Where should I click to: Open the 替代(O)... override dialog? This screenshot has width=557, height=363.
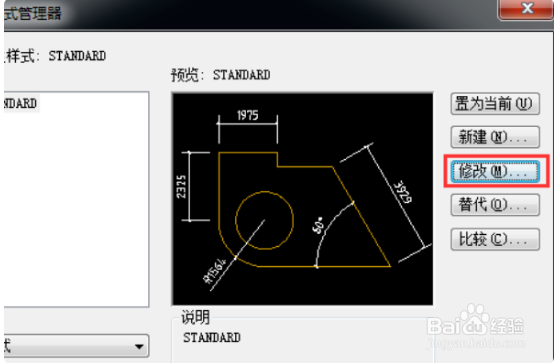[x=495, y=205]
